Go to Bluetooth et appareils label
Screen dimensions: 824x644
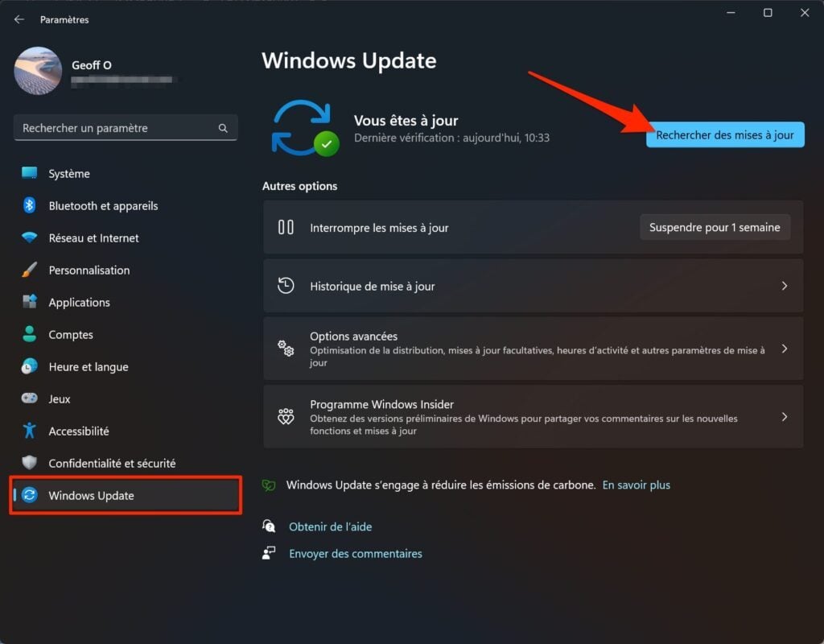tap(103, 205)
